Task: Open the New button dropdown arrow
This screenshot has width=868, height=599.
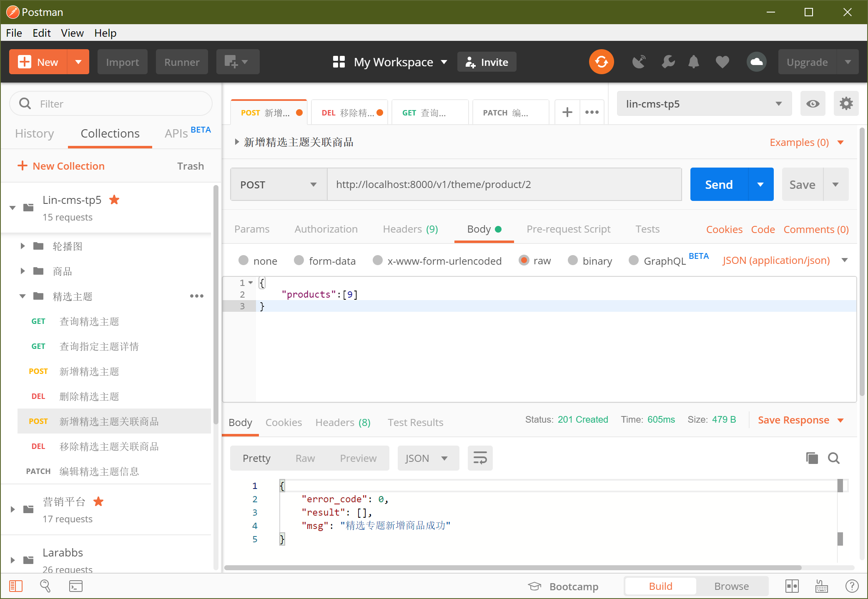Action: tap(78, 62)
